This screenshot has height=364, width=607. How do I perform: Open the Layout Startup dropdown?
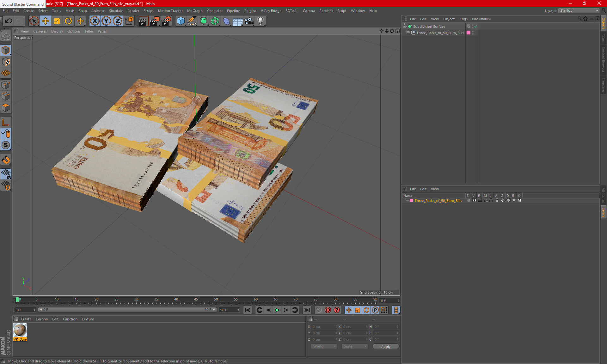pyautogui.click(x=579, y=10)
